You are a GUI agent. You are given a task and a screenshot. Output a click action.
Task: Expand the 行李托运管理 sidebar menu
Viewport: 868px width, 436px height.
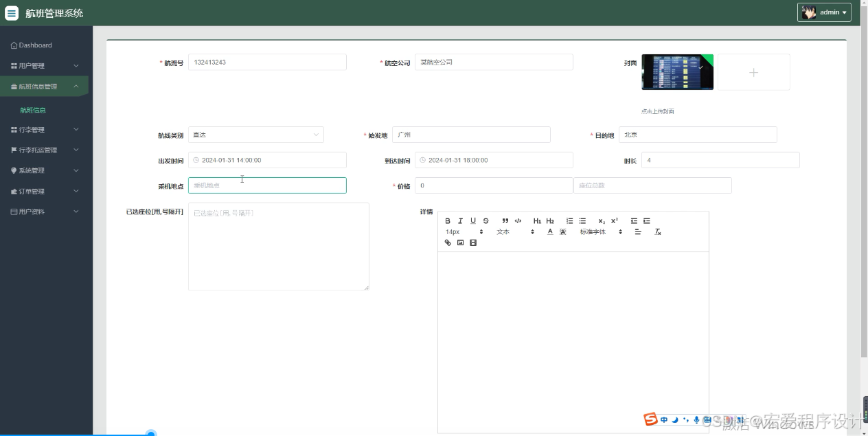click(x=45, y=150)
